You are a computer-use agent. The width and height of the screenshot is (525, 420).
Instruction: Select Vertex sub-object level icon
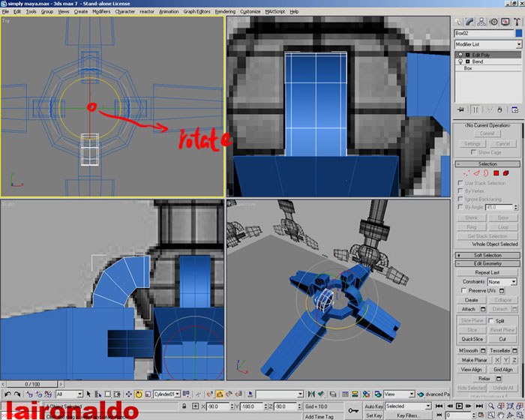click(x=466, y=173)
